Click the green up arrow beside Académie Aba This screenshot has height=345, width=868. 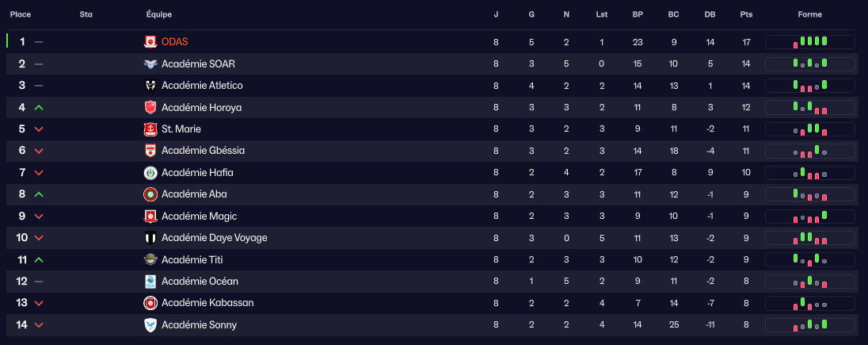[x=39, y=194]
